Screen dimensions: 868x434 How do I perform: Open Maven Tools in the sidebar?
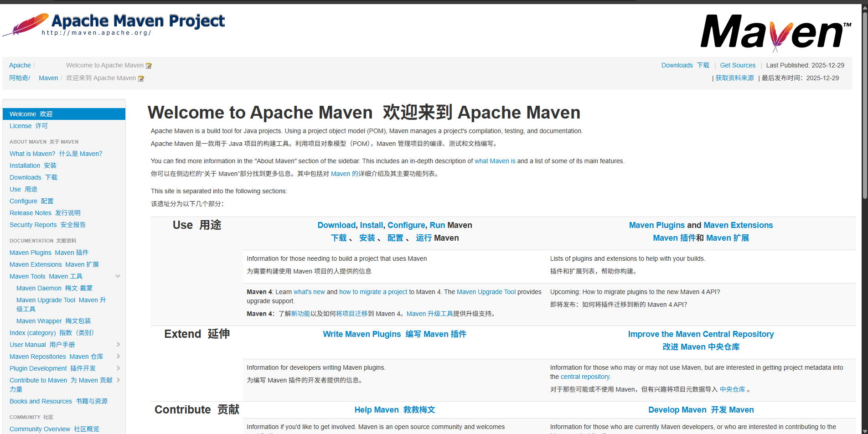(46, 276)
